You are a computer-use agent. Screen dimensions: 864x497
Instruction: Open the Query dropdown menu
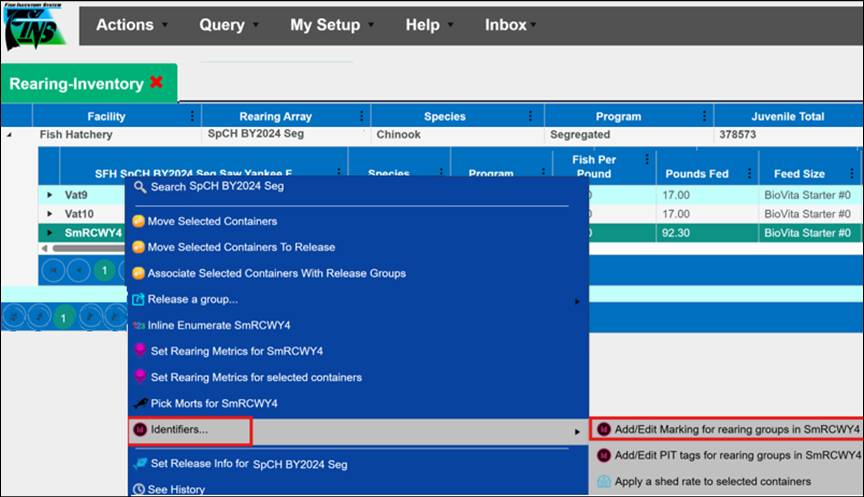[x=228, y=25]
